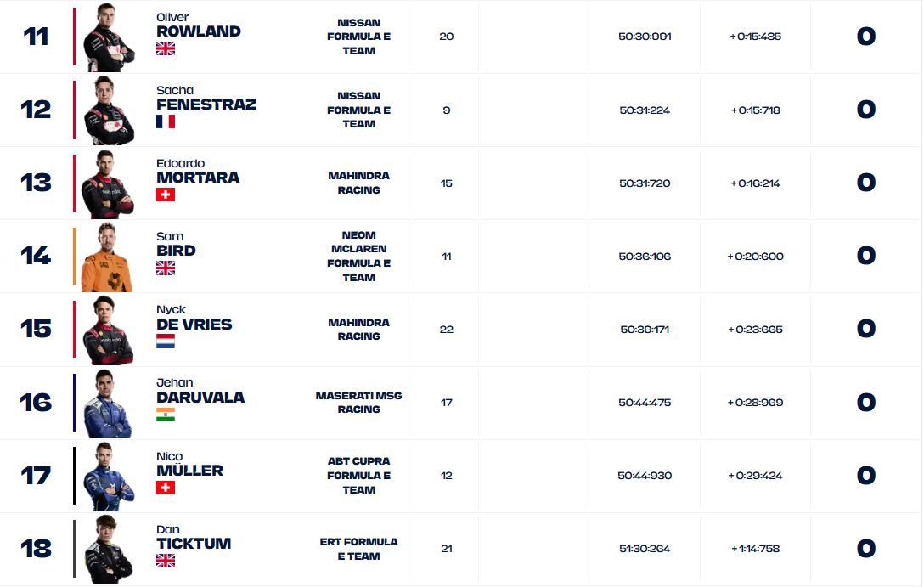
Task: Open the Sacha Fenestraz driver name link
Action: pos(206,104)
